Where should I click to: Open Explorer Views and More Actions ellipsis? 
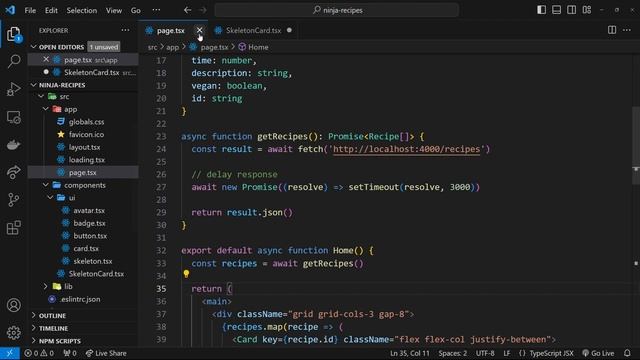coord(125,30)
